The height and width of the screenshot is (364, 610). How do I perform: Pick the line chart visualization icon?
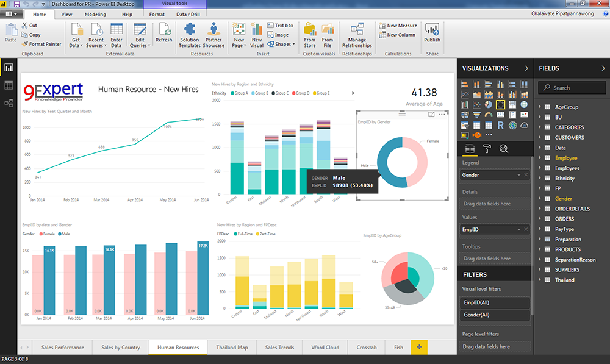465,95
